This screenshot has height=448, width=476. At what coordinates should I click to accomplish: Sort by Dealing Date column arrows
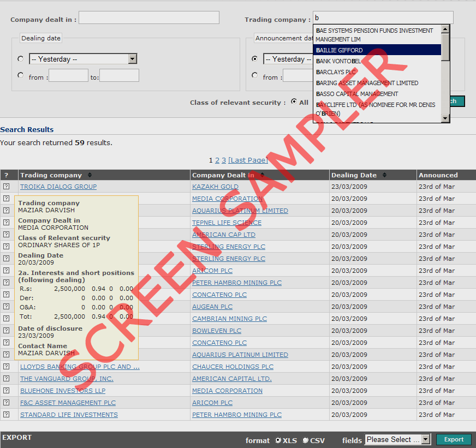(384, 175)
